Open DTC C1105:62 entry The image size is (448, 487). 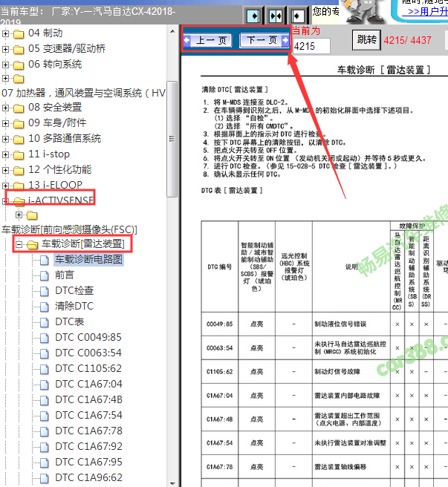point(88,368)
